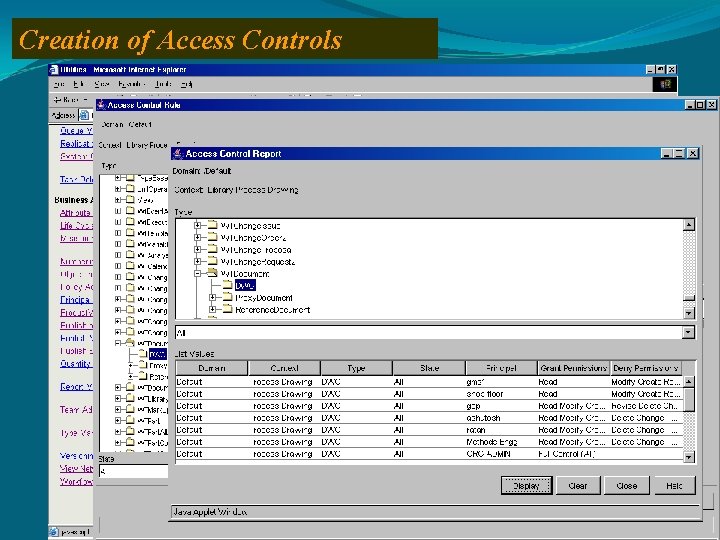Click the 'Full Control (All)' grant permissions cell
This screenshot has height=540, width=720.
tap(574, 454)
